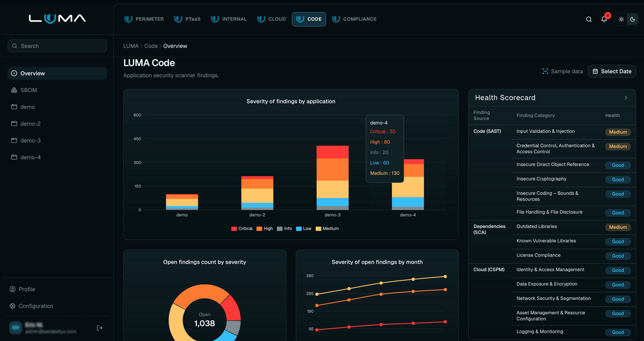
Task: Focus the sidebar Search field
Action: tap(57, 46)
